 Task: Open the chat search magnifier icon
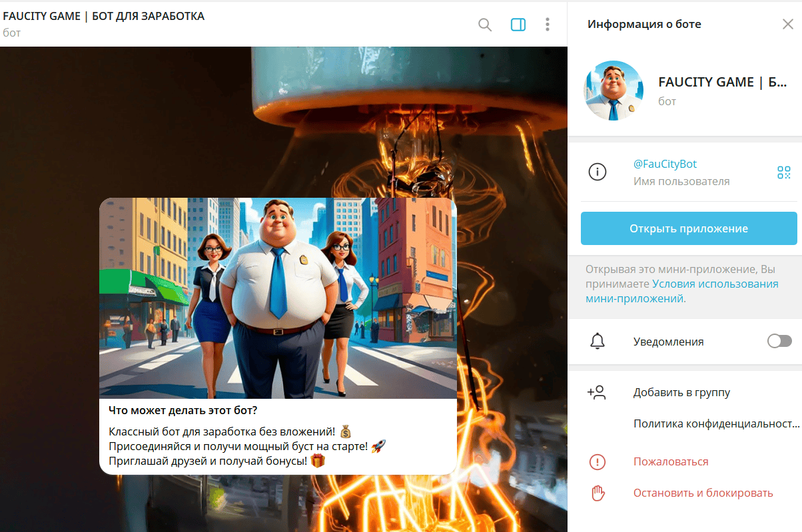click(x=485, y=25)
